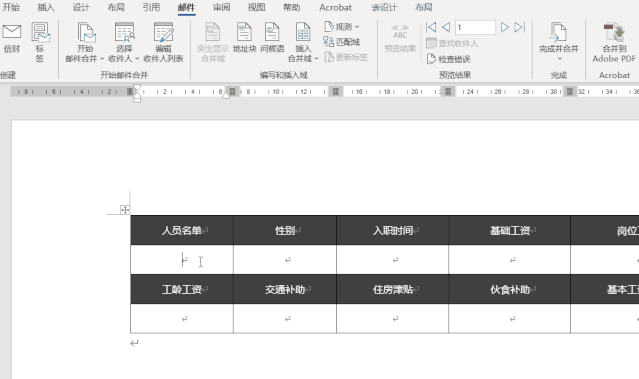
Task: Click the 信封 (Envelopes) icon
Action: click(x=12, y=32)
